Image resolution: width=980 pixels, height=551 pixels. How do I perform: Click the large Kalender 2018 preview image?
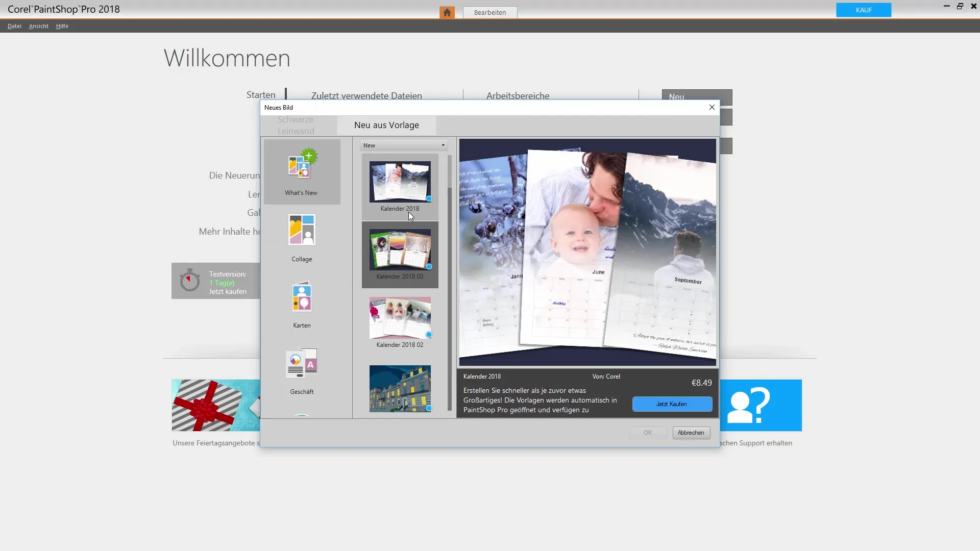click(587, 253)
